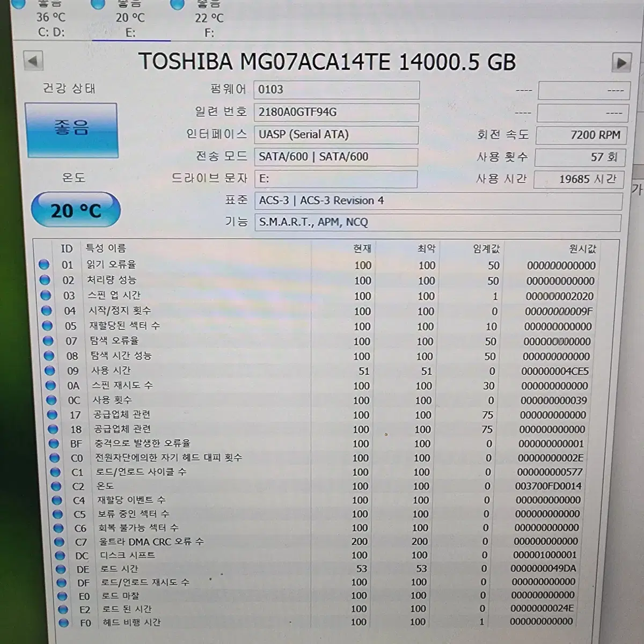The width and height of the screenshot is (644, 644).
Task: Click the status dot for attribute 03
Action: pyautogui.click(x=46, y=295)
